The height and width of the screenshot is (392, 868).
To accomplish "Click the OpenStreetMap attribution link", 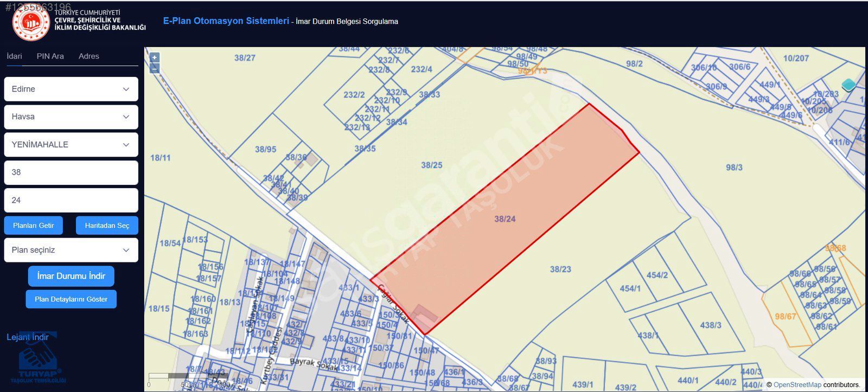I will [797, 385].
